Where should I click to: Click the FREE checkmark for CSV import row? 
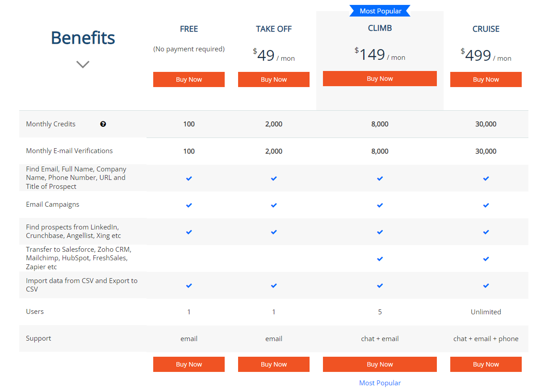pyautogui.click(x=189, y=285)
